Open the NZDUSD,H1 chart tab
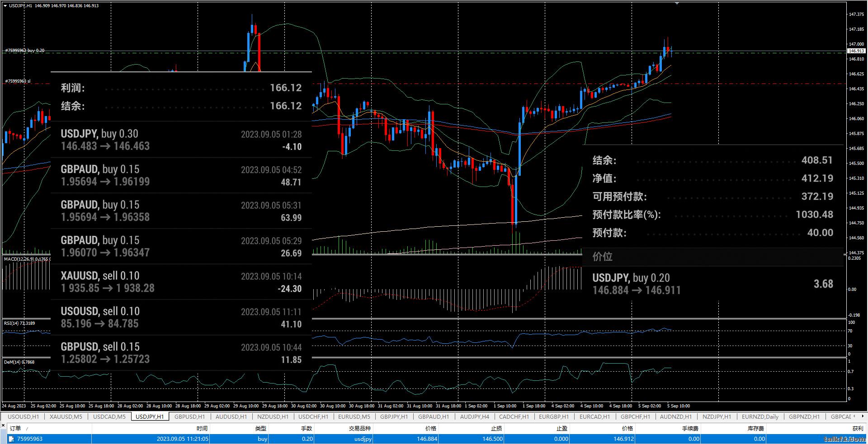Viewport: 868px width, 444px height. pos(272,416)
